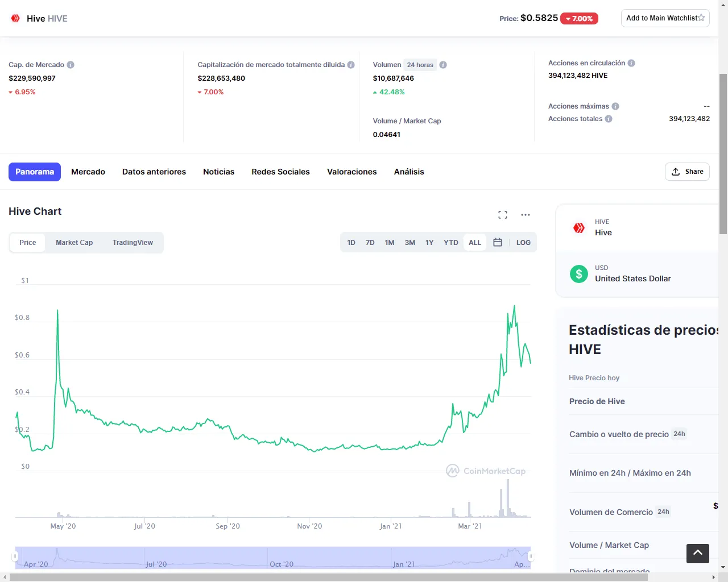Open the 24 horas volume period dropdown
728x582 pixels.
(420, 65)
